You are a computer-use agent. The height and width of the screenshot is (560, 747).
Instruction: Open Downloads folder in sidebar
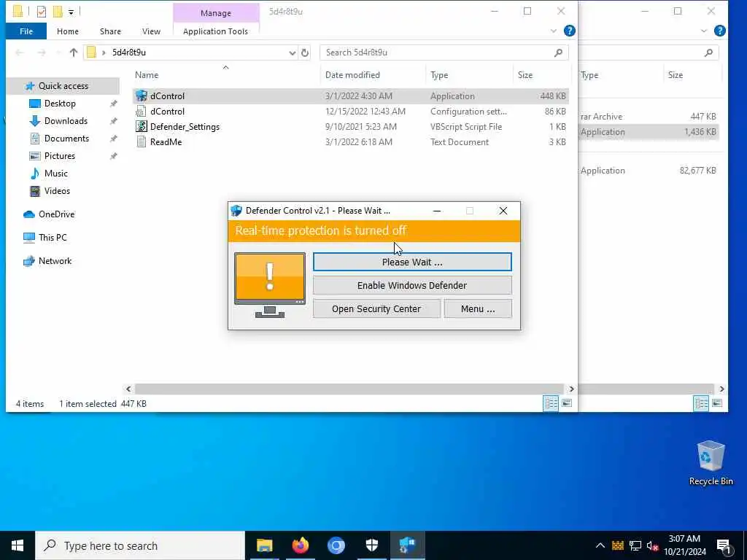pyautogui.click(x=66, y=121)
